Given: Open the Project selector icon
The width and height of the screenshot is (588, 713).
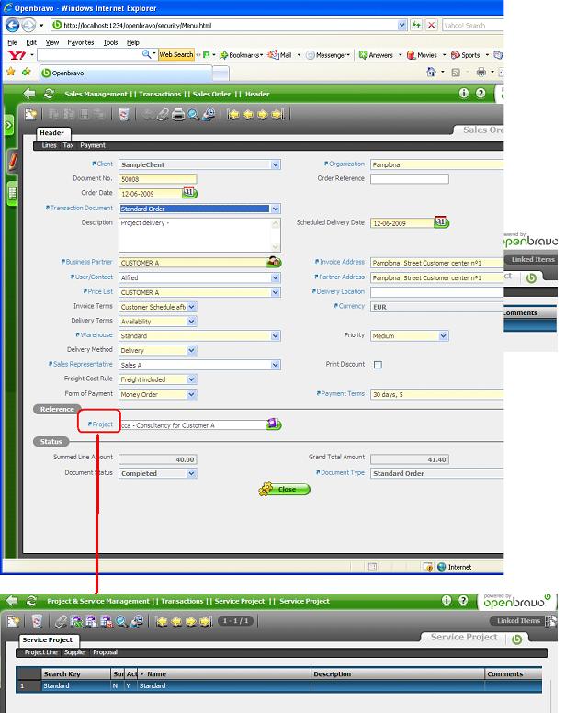Looking at the screenshot, I should point(273,424).
